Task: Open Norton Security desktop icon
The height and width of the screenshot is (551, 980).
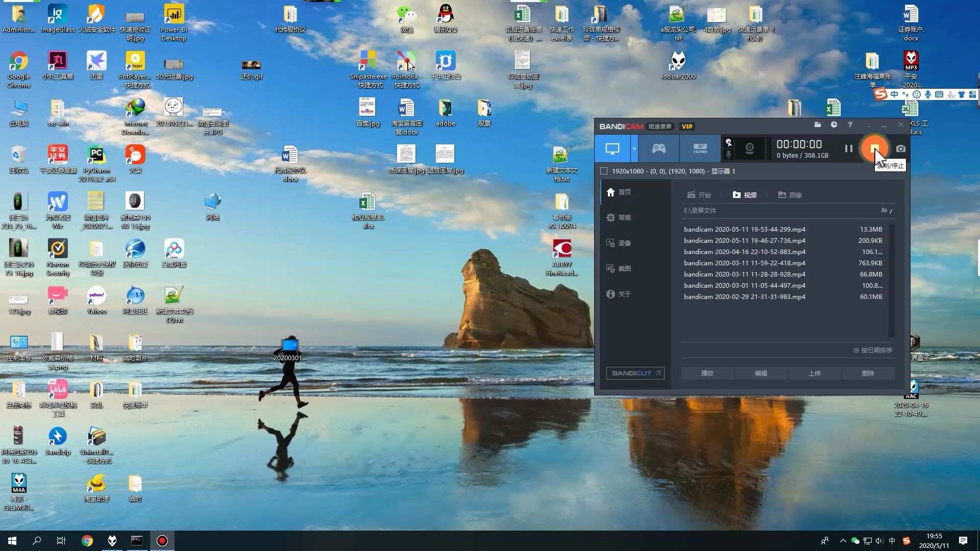Action: [x=58, y=258]
